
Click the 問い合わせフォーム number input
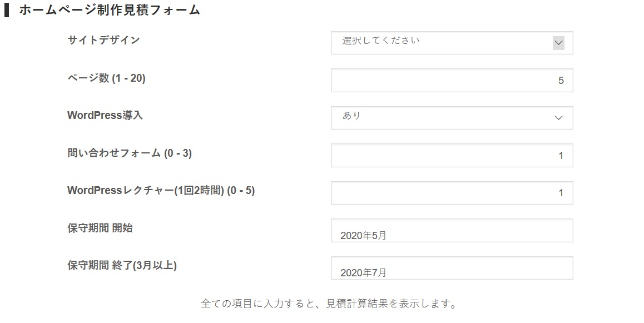452,156
